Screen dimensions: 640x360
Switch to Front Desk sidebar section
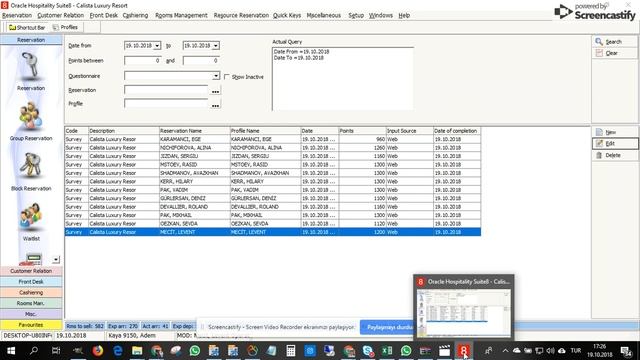pyautogui.click(x=31, y=282)
